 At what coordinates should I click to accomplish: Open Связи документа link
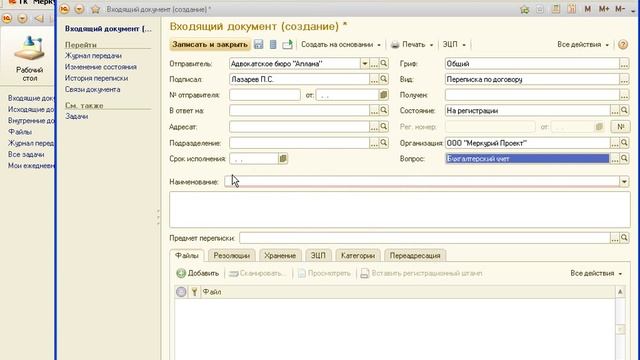[x=93, y=89]
